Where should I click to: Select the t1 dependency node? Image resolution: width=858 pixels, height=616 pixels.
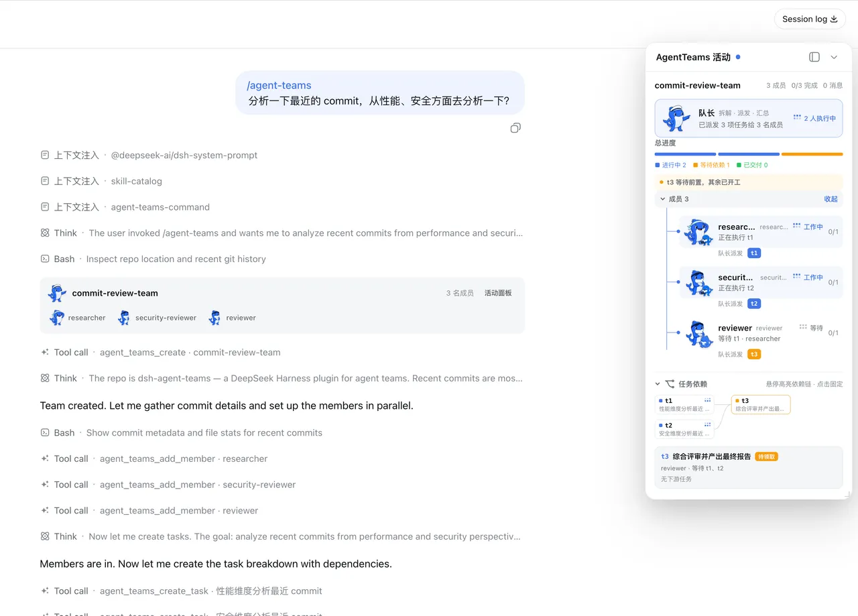(x=684, y=404)
